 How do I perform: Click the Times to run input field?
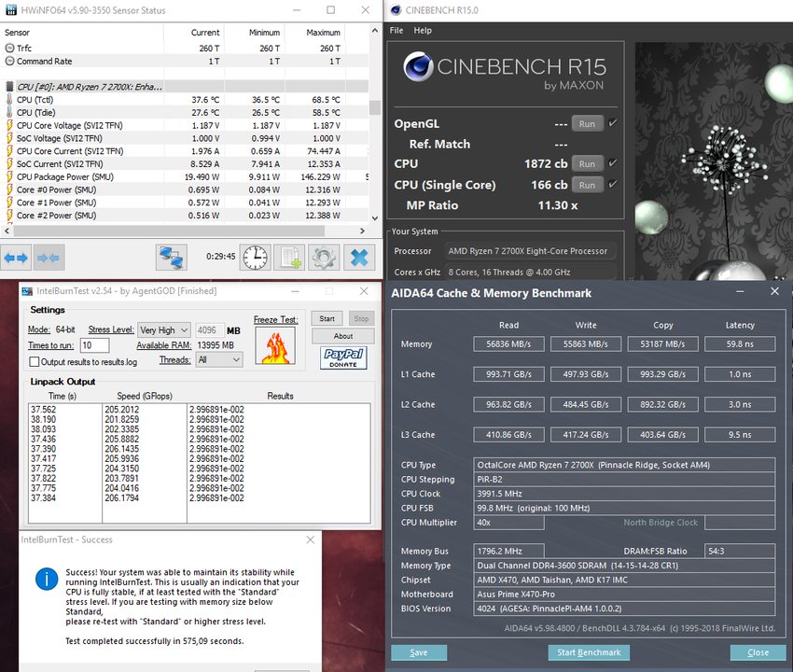pyautogui.click(x=94, y=345)
